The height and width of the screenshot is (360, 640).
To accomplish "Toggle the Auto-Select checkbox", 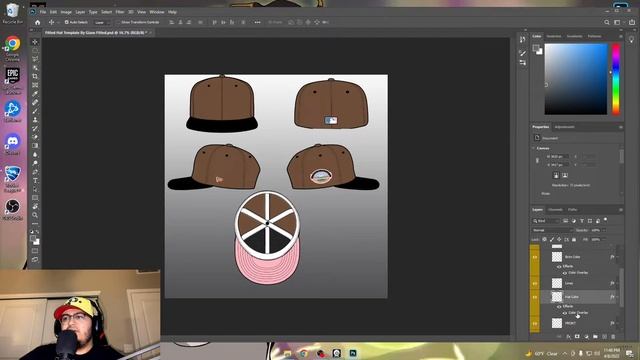I will (x=67, y=22).
